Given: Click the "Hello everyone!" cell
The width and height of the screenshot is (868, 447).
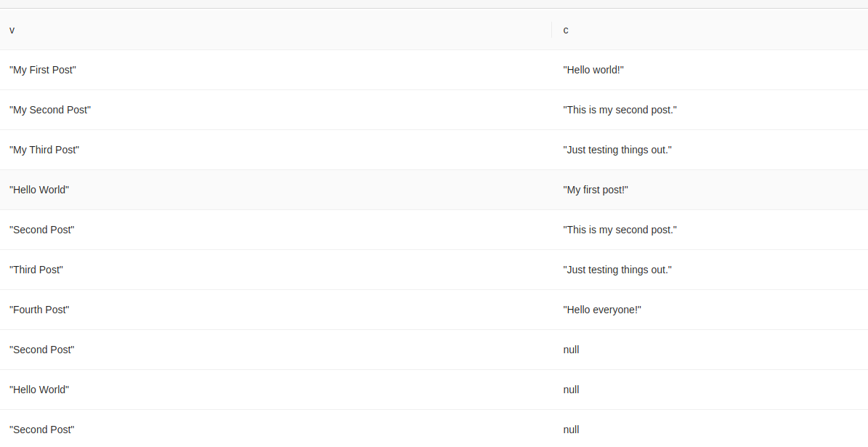Looking at the screenshot, I should (602, 310).
